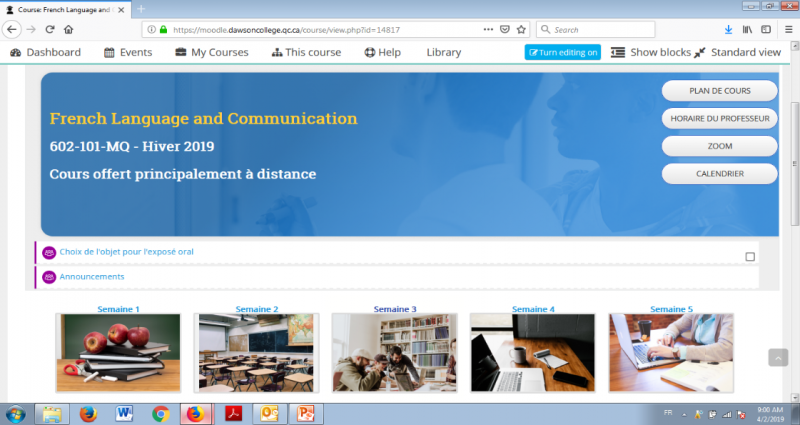Toggle the Firefox sidebar view
800x425 pixels.
[x=766, y=30]
